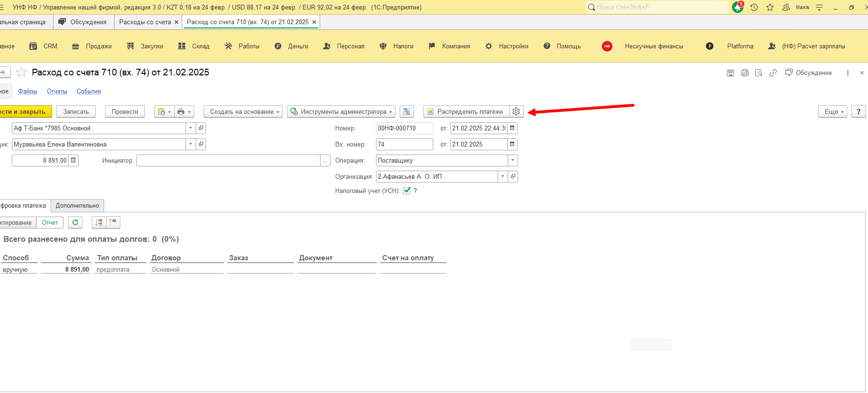Open the Файлы link
The image size is (868, 393).
click(27, 91)
